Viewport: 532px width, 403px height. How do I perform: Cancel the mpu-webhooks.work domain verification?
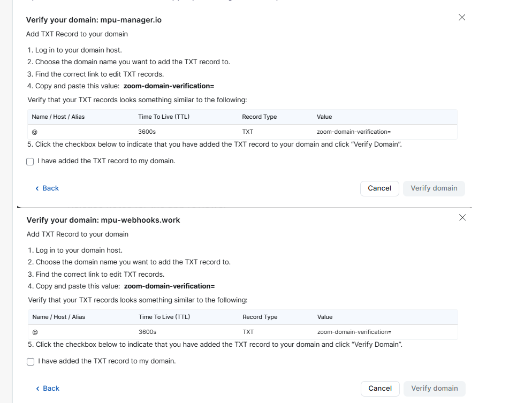[x=380, y=389]
